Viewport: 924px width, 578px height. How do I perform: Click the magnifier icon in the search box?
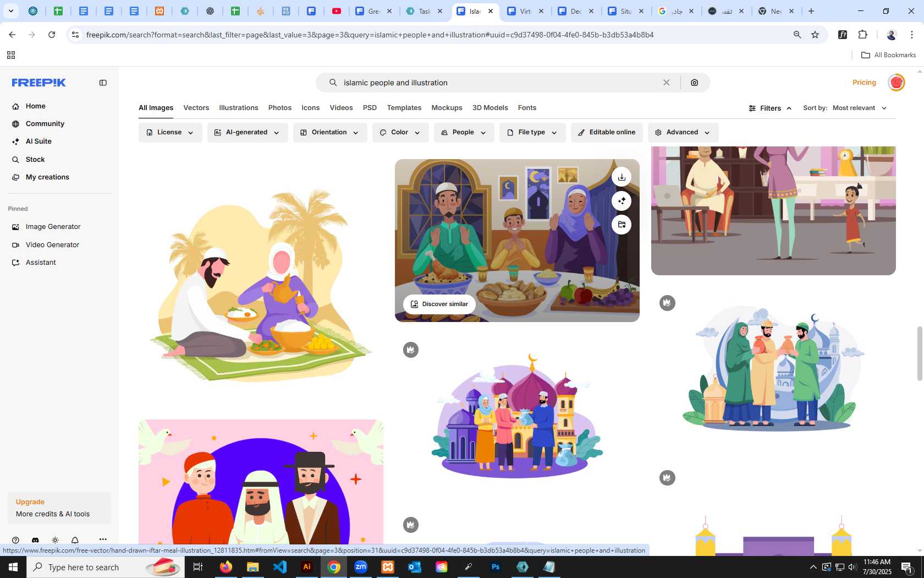point(333,83)
